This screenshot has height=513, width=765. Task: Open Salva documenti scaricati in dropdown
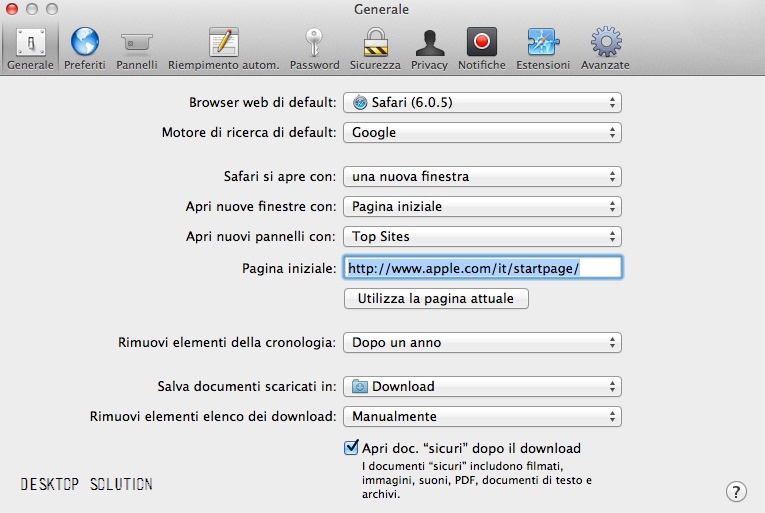coord(482,387)
